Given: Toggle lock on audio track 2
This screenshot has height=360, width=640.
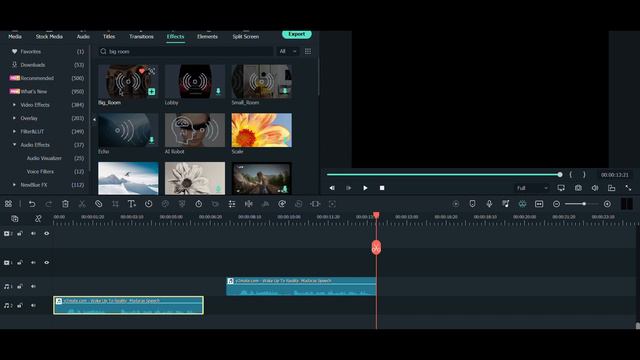Looking at the screenshot, I should [20, 305].
